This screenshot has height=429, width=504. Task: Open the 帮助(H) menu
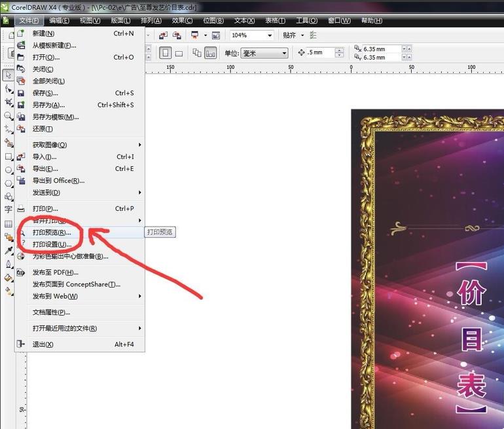372,20
